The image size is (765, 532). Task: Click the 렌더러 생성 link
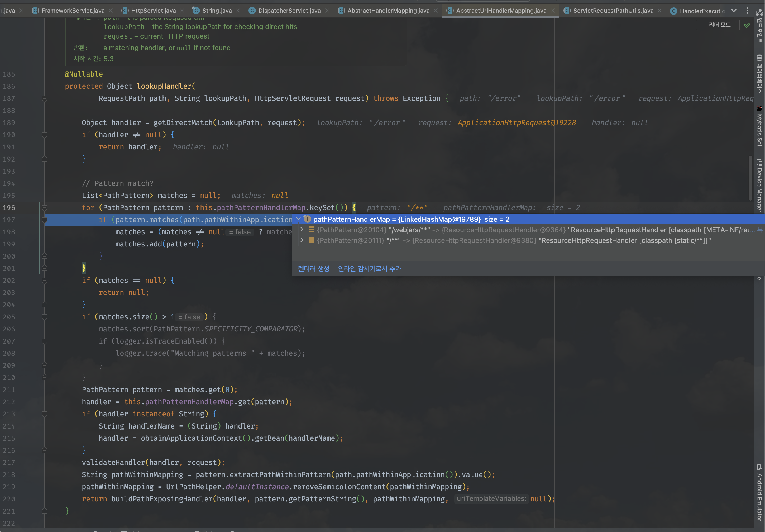tap(314, 269)
